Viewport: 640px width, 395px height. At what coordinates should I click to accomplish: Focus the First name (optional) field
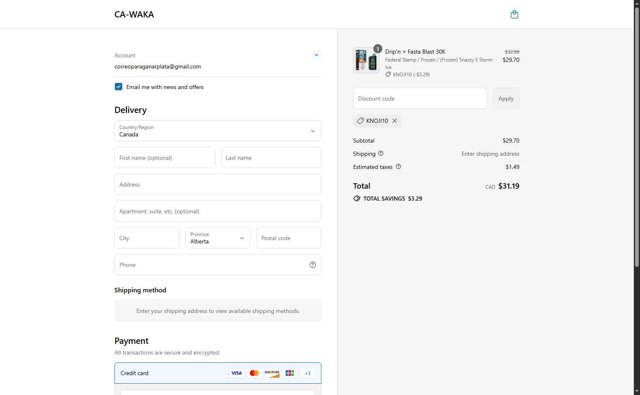[165, 158]
